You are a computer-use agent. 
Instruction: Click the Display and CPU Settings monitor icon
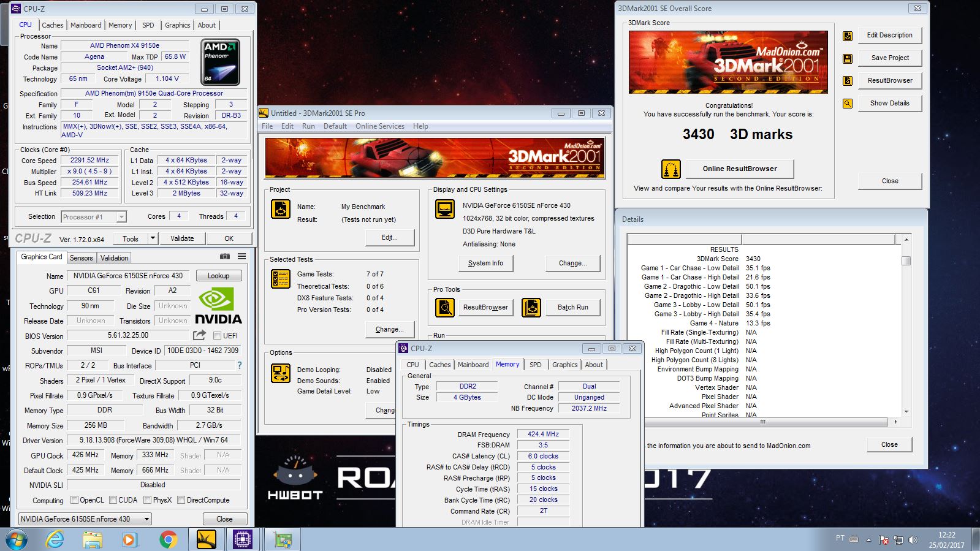pyautogui.click(x=445, y=209)
